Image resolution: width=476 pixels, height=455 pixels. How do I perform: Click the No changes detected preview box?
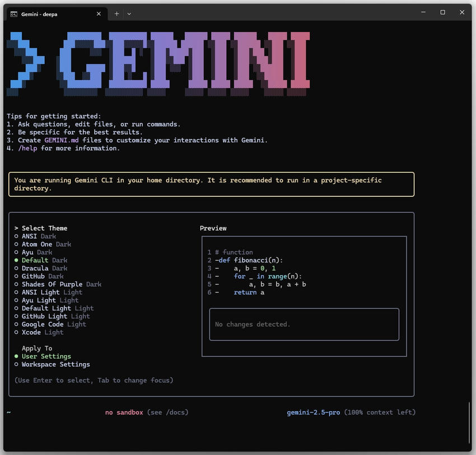point(304,324)
